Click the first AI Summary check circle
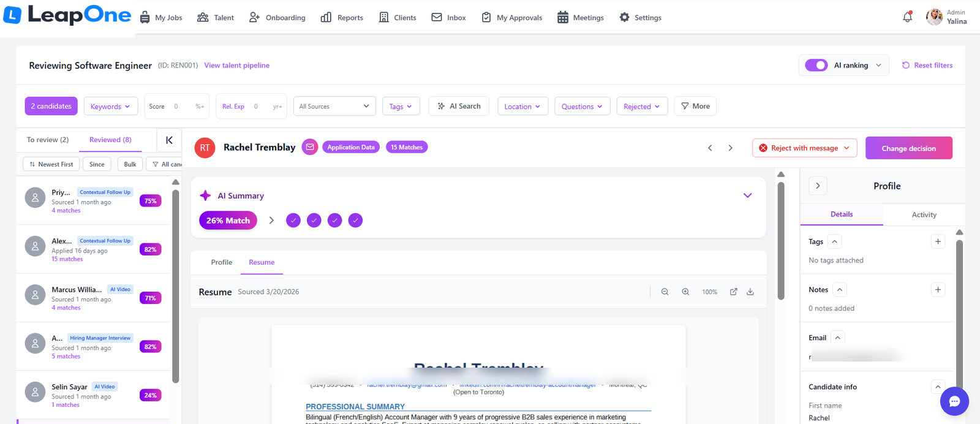Image resolution: width=980 pixels, height=424 pixels. pyautogui.click(x=293, y=220)
